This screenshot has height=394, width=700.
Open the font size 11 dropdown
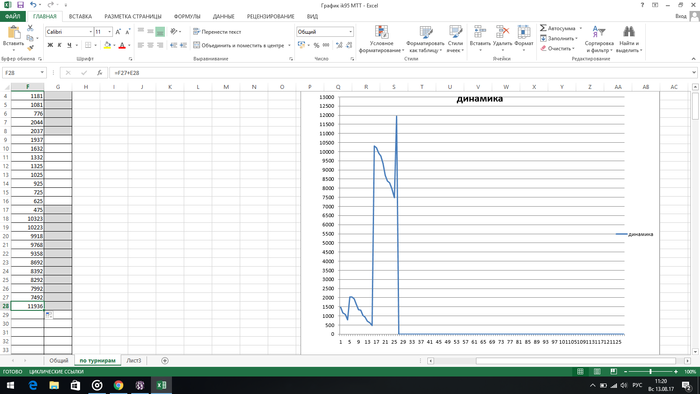click(x=110, y=32)
